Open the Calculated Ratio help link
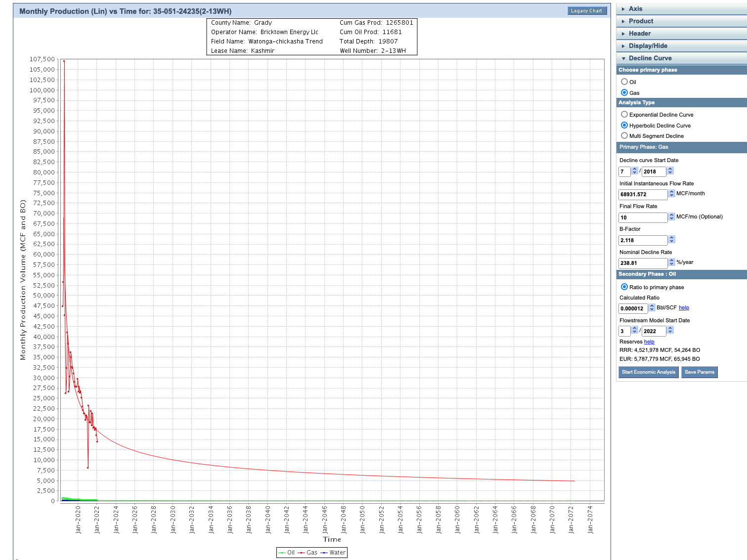The width and height of the screenshot is (747, 560). pyautogui.click(x=684, y=308)
